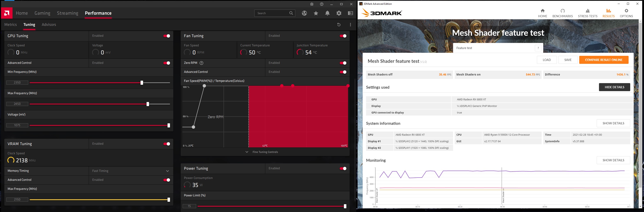The image size is (644, 212).
Task: Open the tuning three-dot options menu
Action: pyautogui.click(x=350, y=24)
